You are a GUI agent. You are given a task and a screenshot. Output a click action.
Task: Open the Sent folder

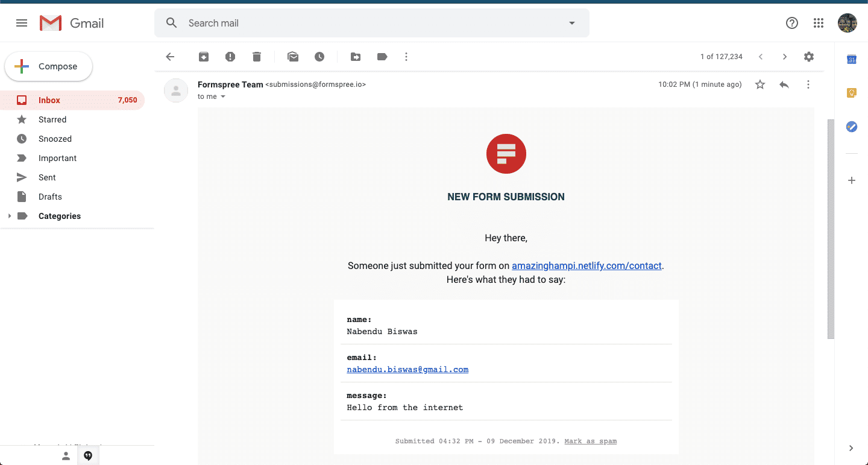coord(72,177)
